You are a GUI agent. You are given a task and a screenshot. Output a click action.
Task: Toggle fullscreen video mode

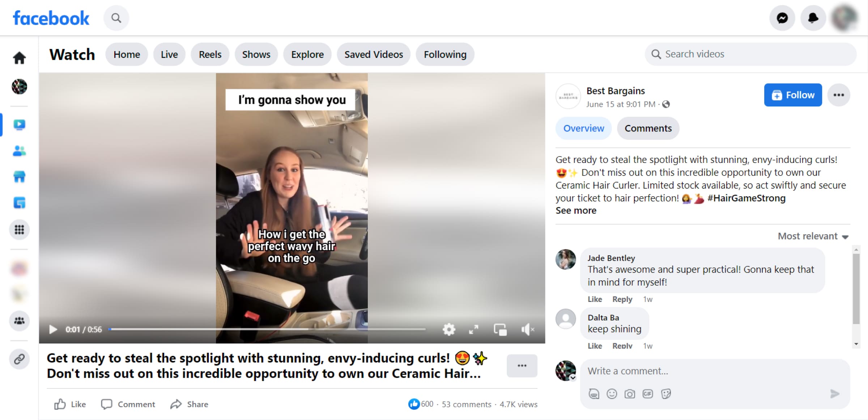(474, 329)
